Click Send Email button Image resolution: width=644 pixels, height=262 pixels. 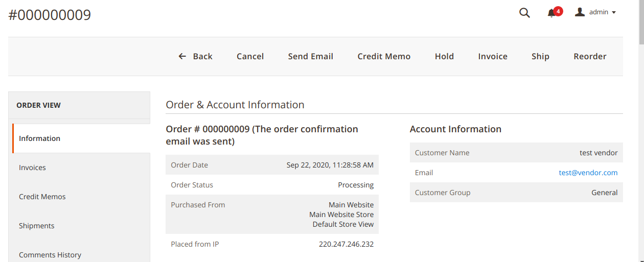(x=310, y=56)
